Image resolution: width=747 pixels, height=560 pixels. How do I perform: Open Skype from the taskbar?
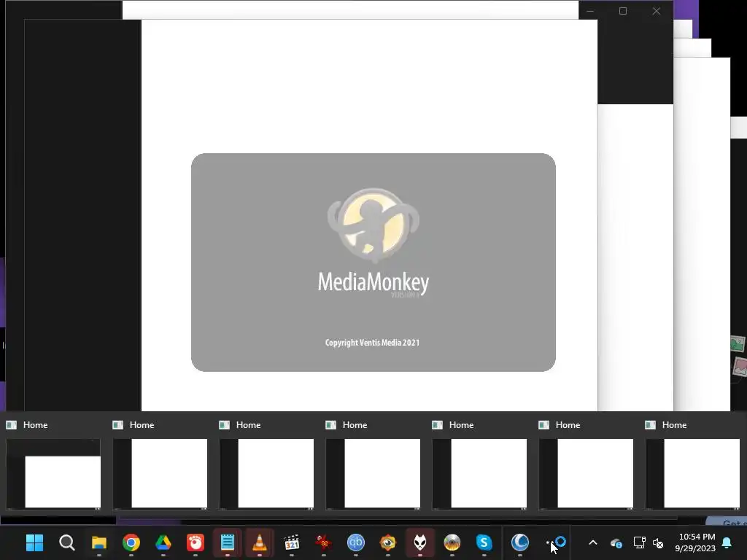point(484,542)
